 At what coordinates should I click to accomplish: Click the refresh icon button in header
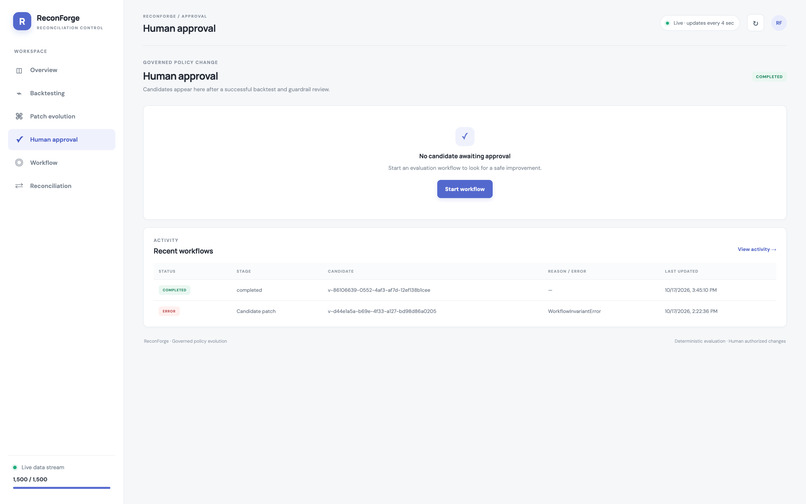(755, 23)
